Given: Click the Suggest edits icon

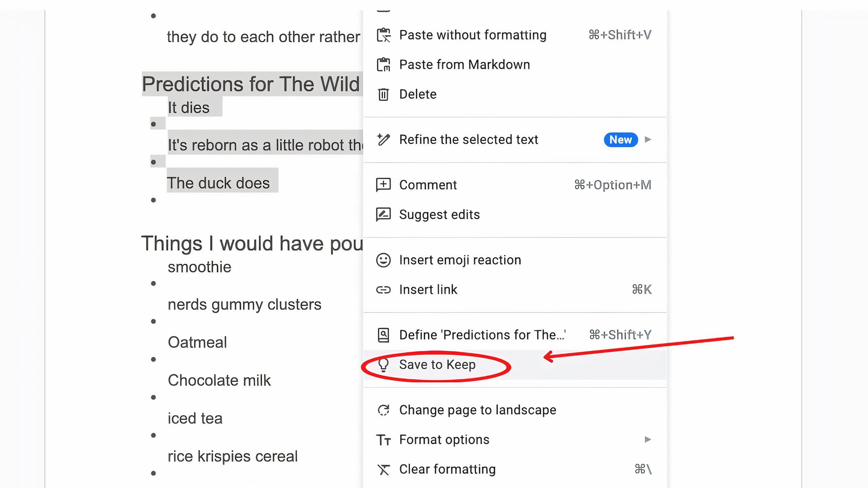Looking at the screenshot, I should (x=383, y=215).
